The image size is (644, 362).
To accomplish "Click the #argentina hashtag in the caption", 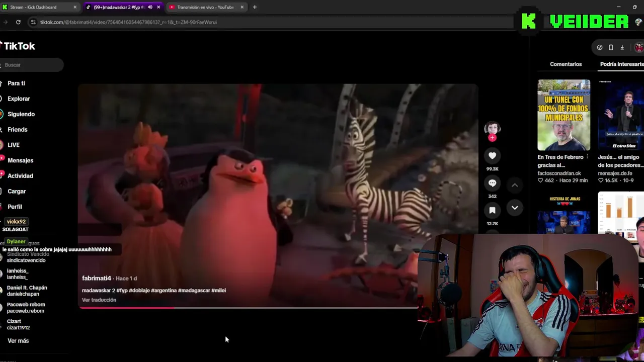I will 164,291.
